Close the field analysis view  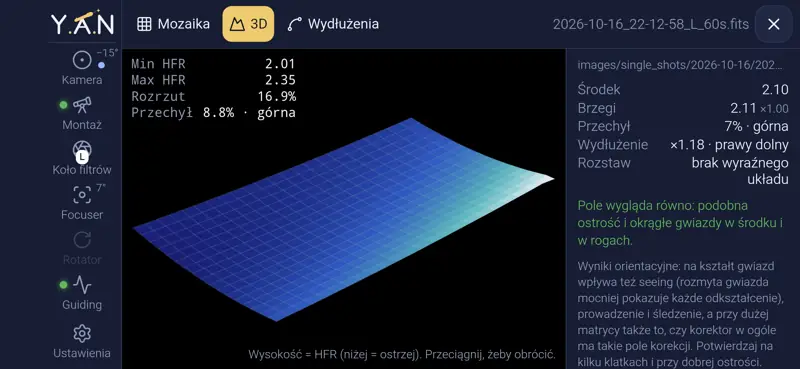coord(773,24)
